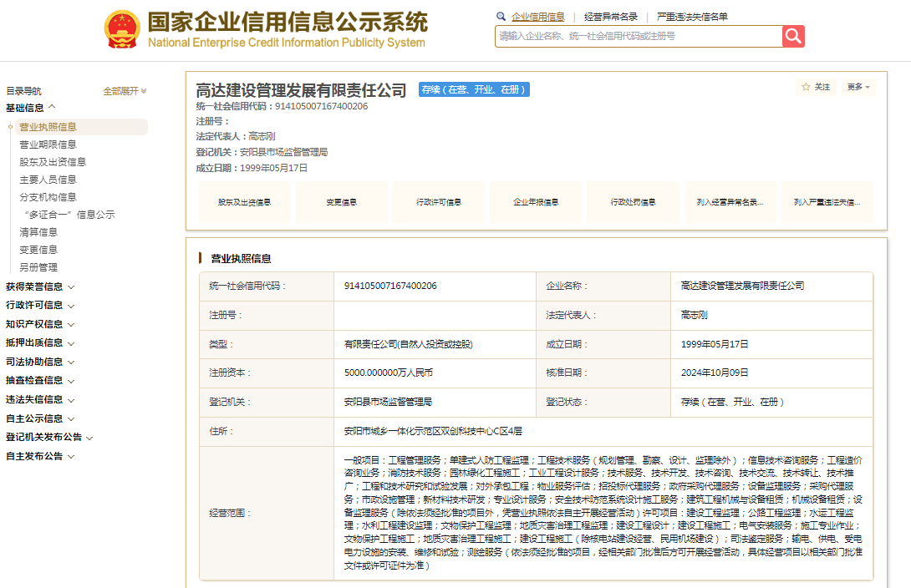Open 行政处罚信息 quick button
Image resolution: width=911 pixels, height=588 pixels.
633,202
